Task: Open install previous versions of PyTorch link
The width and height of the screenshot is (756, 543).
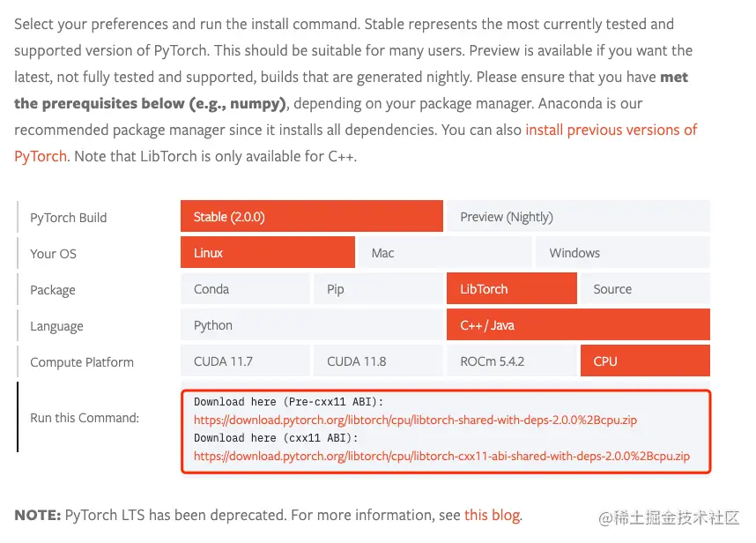Action: point(611,130)
